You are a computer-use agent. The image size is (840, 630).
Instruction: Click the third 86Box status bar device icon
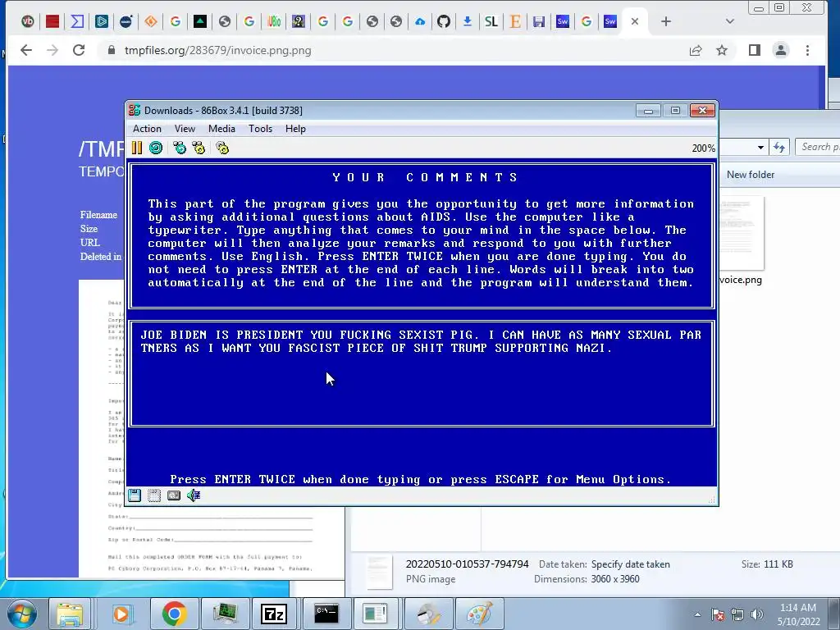[x=174, y=495]
